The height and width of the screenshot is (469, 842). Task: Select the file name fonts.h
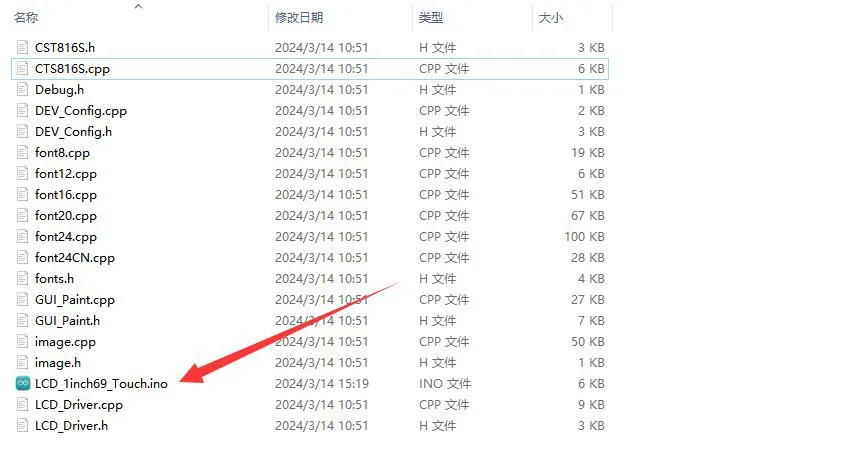point(54,278)
